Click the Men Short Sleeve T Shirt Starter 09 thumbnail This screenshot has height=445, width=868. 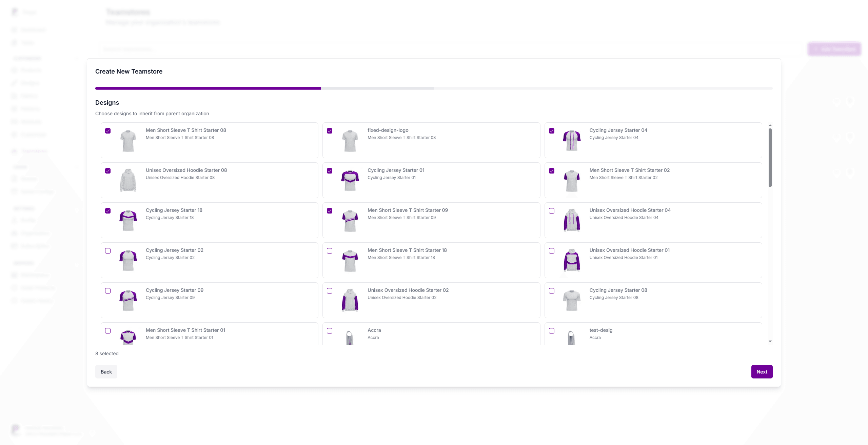[x=350, y=220]
